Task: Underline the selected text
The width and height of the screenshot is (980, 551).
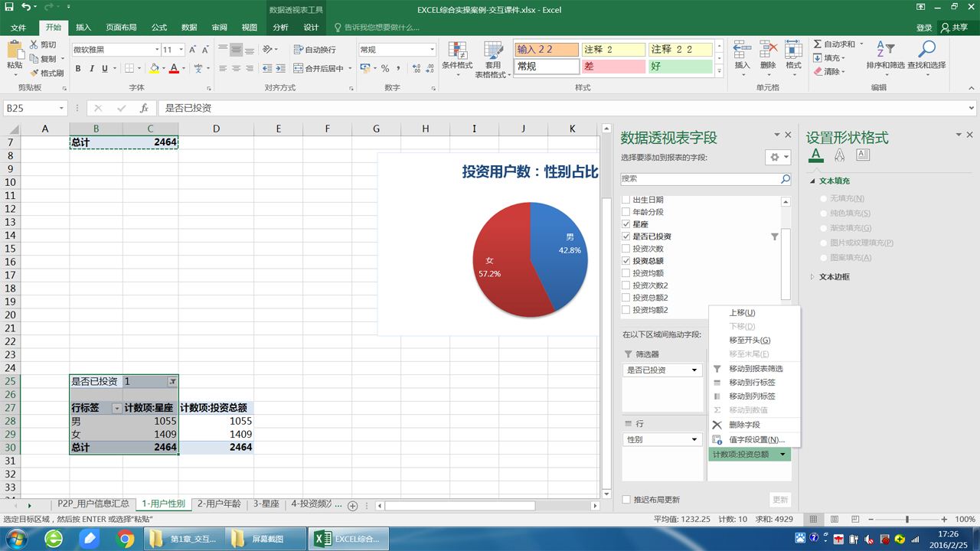Action: click(105, 68)
